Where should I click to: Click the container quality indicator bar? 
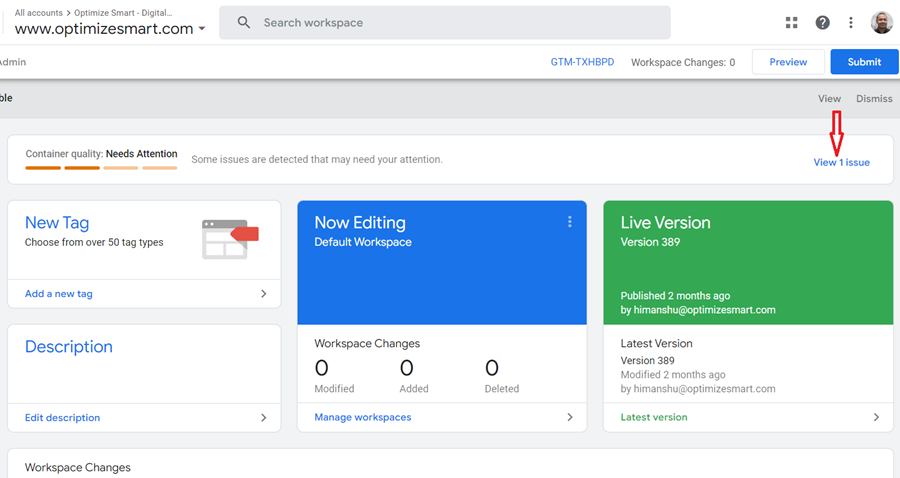click(x=101, y=167)
